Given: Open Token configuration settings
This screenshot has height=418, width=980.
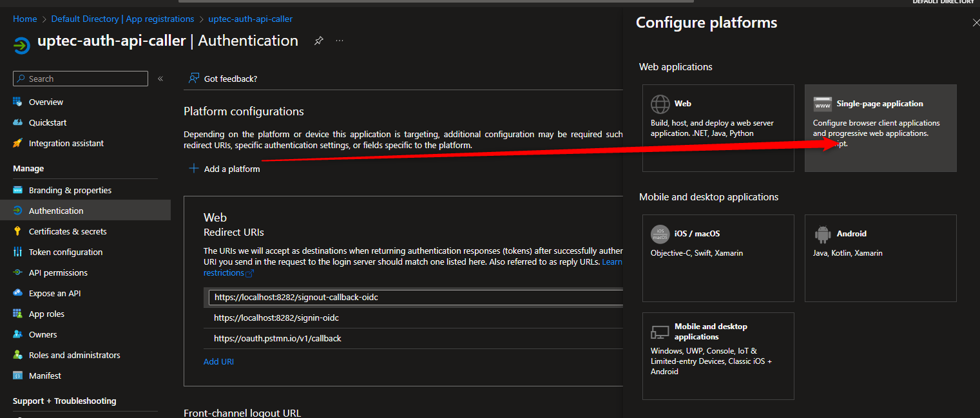Looking at the screenshot, I should click(x=66, y=252).
